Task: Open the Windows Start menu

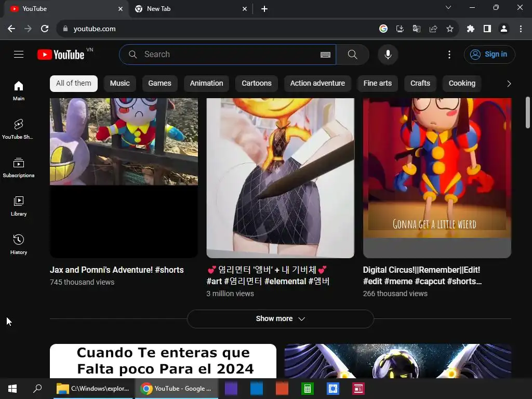Action: (x=12, y=389)
